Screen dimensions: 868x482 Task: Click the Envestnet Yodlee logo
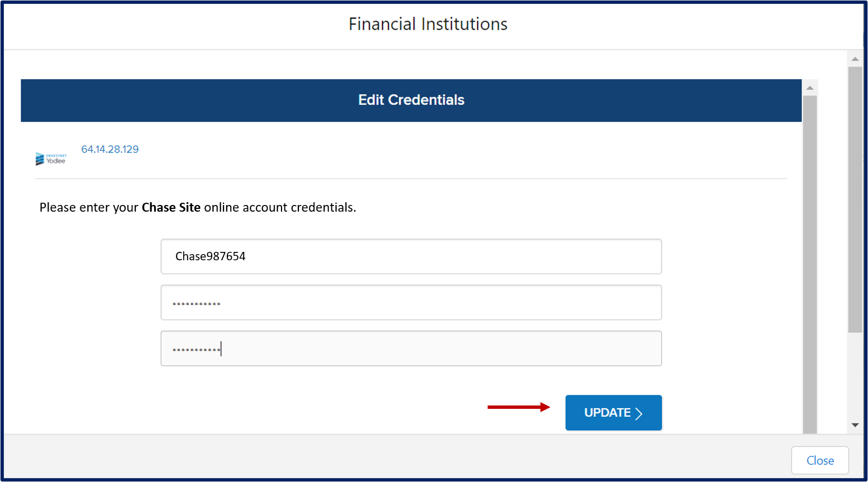pos(51,159)
